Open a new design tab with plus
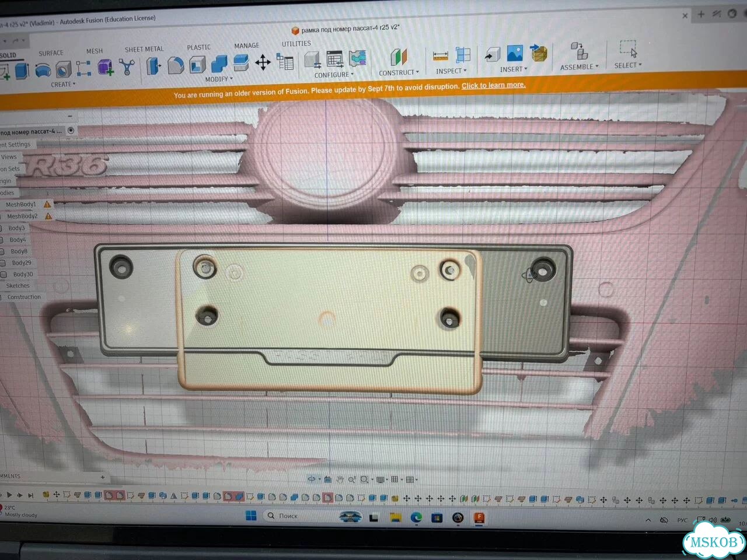This screenshot has height=560, width=747. (x=701, y=14)
